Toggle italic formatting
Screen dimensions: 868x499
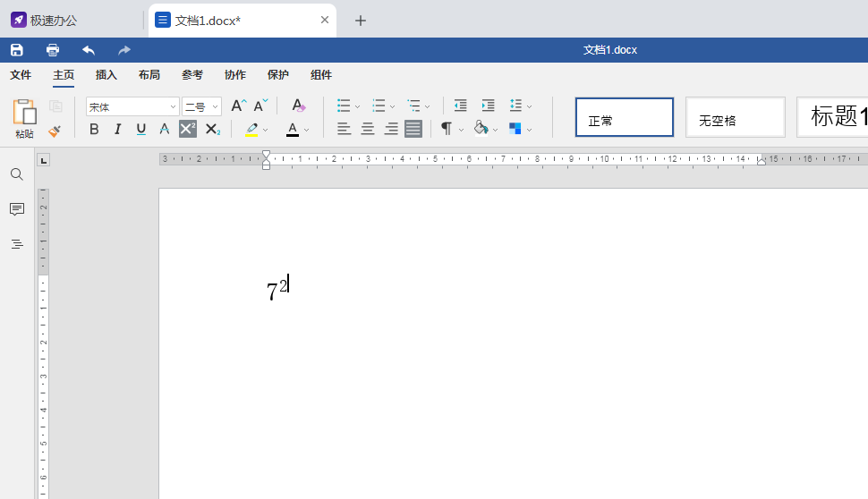117,129
